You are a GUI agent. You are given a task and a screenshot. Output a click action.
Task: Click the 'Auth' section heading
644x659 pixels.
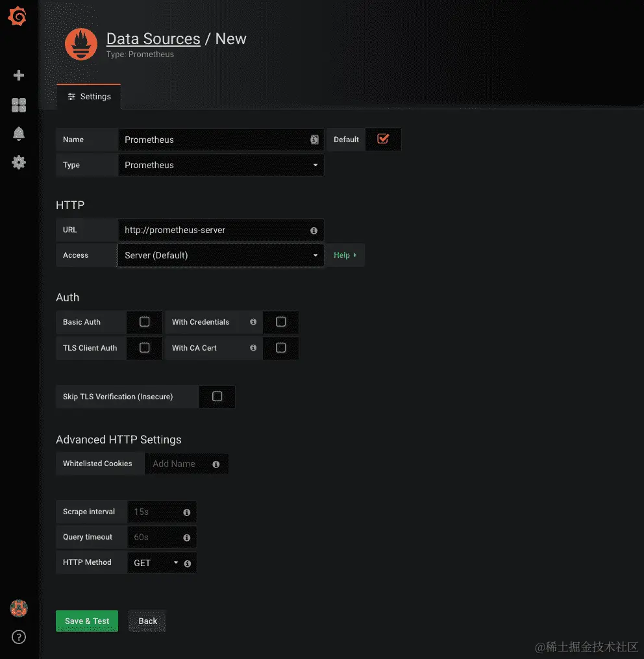click(x=68, y=297)
